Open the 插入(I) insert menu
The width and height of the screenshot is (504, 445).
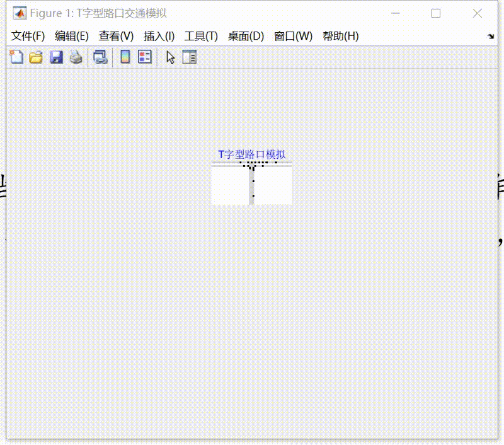[x=158, y=36]
